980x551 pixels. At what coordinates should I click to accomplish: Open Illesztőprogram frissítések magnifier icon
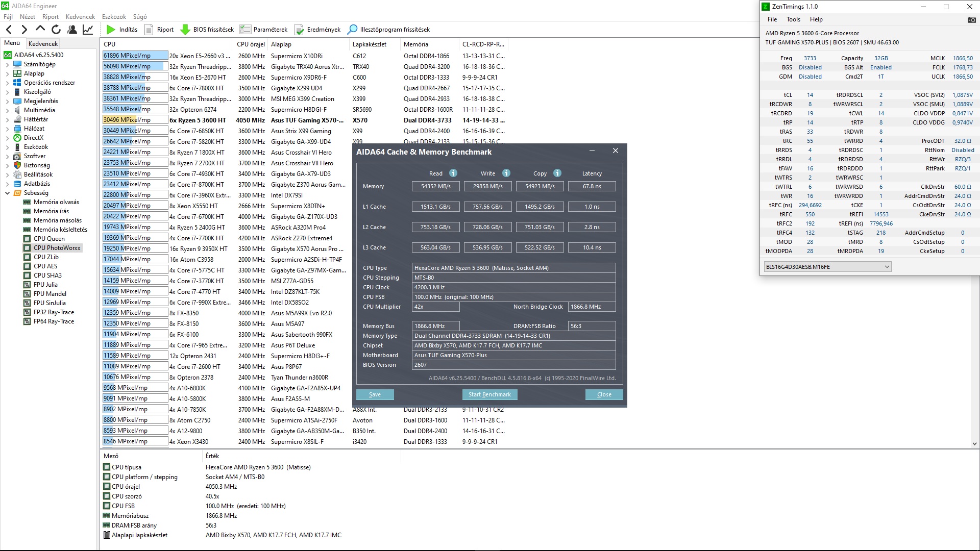pos(352,30)
